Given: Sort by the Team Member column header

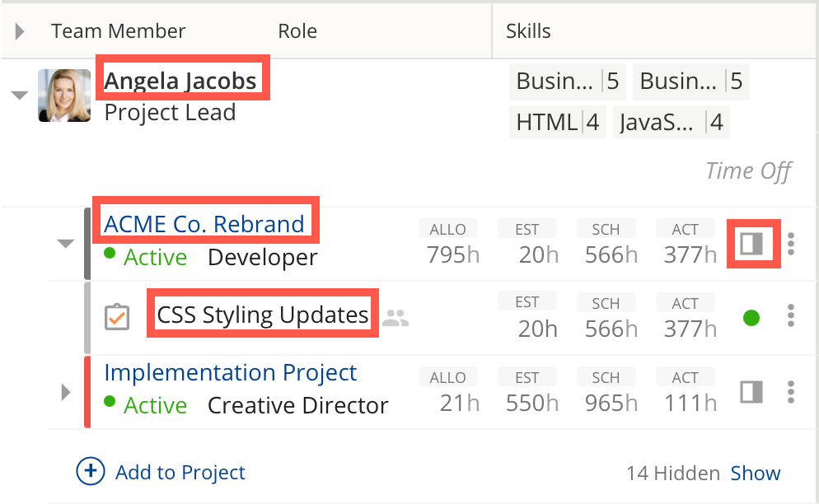Looking at the screenshot, I should coord(118,32).
